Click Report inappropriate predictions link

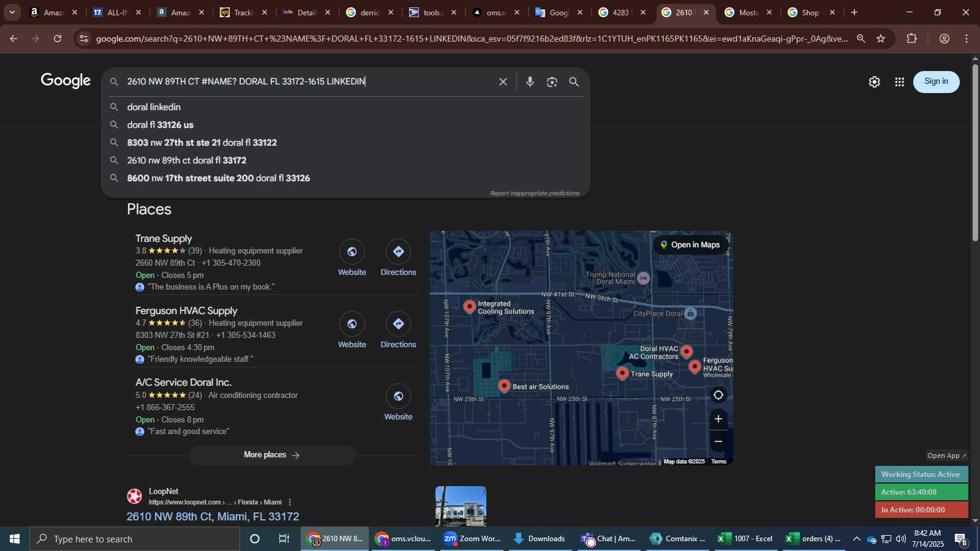(534, 193)
